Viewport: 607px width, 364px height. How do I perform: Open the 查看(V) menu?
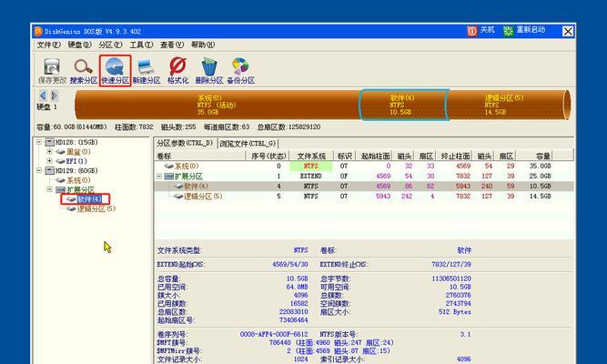point(172,45)
